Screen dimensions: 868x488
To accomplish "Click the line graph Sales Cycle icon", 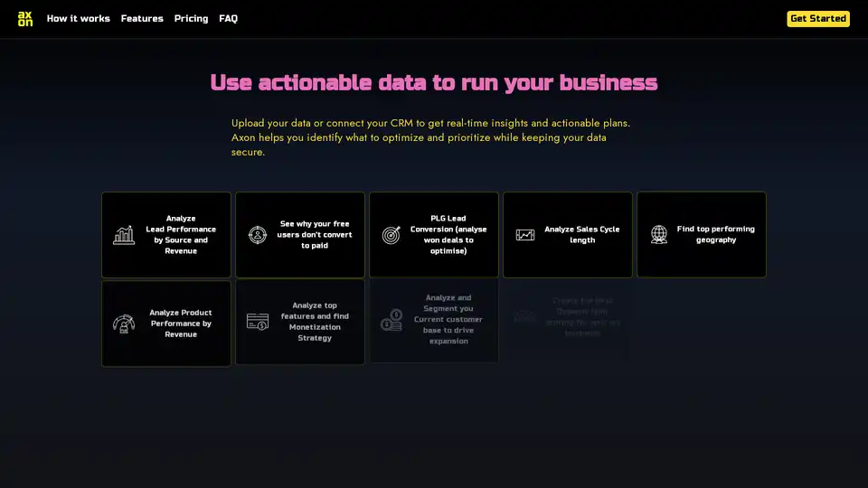I will point(525,235).
